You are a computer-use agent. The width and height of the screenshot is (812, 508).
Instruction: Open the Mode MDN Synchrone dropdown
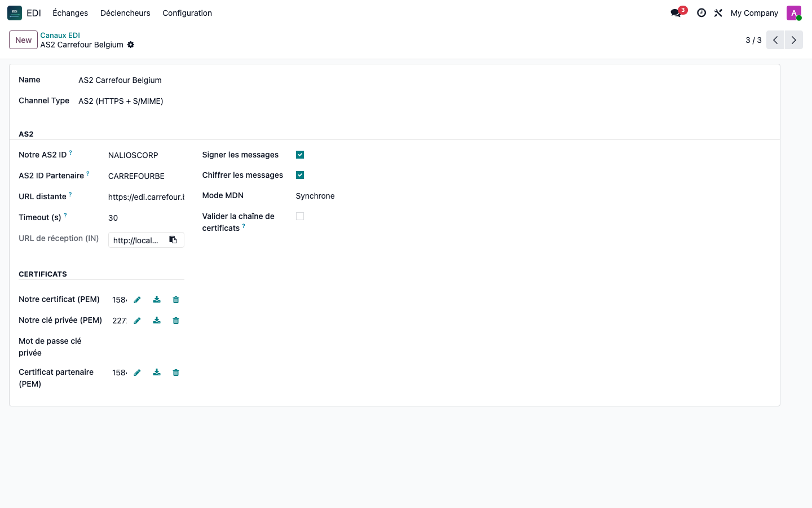pyautogui.click(x=315, y=196)
